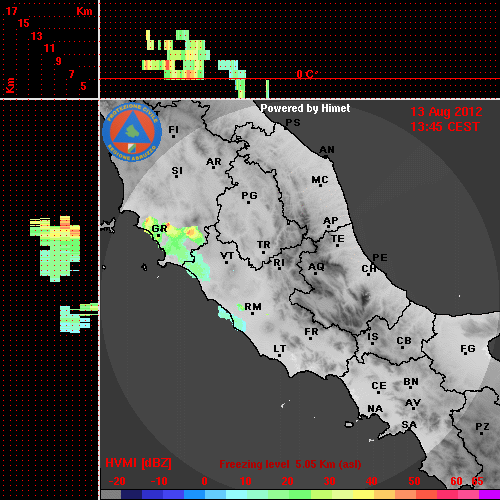Click city label AN on the map
The width and height of the screenshot is (500, 500).
tap(327, 150)
